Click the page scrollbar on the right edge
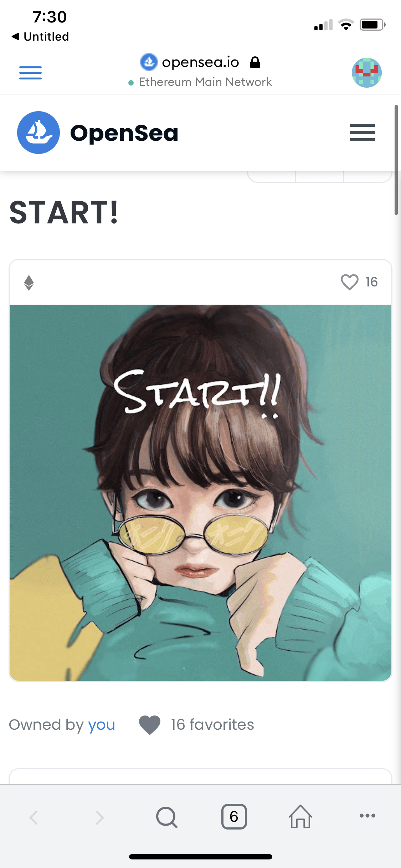Viewport: 401px width, 868px height. coord(396,160)
